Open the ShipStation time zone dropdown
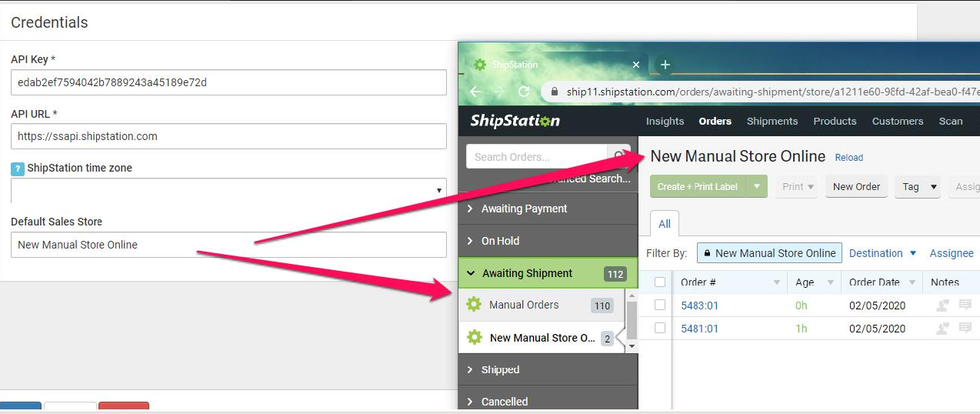This screenshot has width=980, height=414. (x=228, y=190)
